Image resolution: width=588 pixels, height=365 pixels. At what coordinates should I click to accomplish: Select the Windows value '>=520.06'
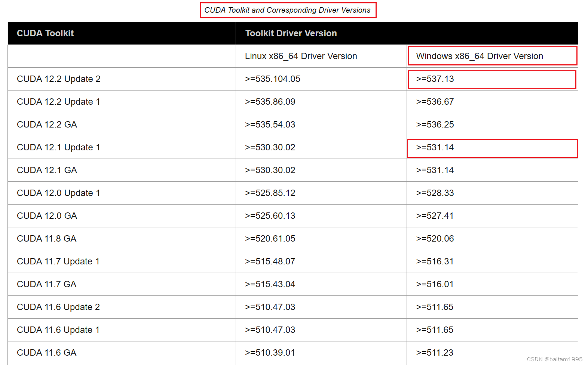tap(435, 239)
